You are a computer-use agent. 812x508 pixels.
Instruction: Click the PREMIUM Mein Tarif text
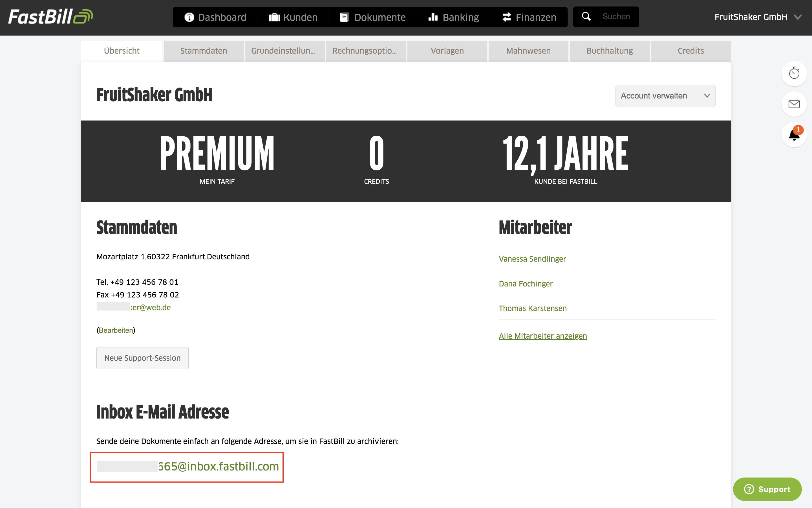click(x=217, y=160)
